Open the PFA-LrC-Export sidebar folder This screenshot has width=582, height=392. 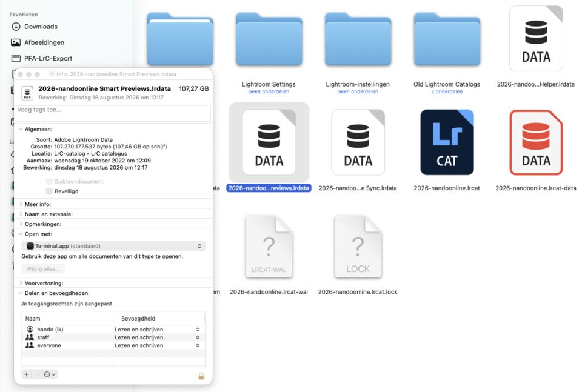point(42,58)
